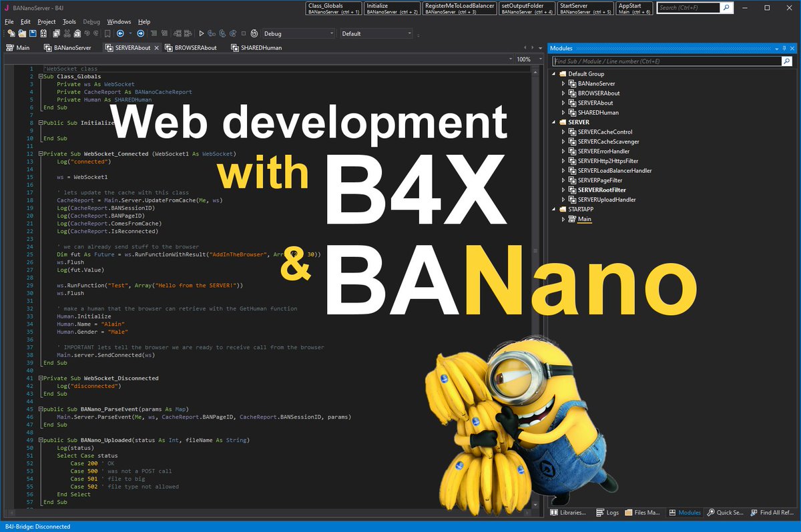Image resolution: width=801 pixels, height=532 pixels.
Task: Click the open project toolbar icon
Action: [22, 33]
